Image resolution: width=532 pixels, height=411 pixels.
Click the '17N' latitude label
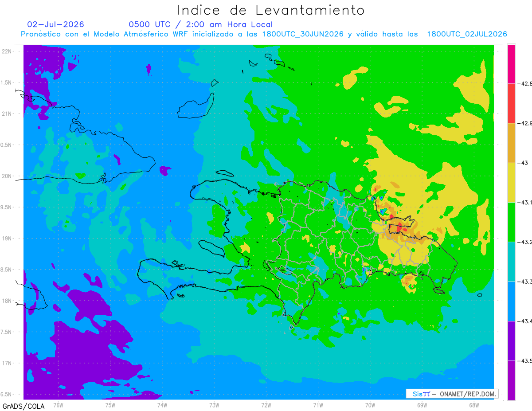coord(7,363)
